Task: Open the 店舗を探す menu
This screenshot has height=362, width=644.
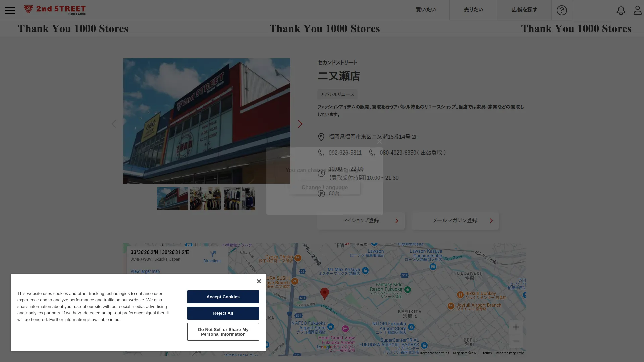Action: pyautogui.click(x=524, y=10)
